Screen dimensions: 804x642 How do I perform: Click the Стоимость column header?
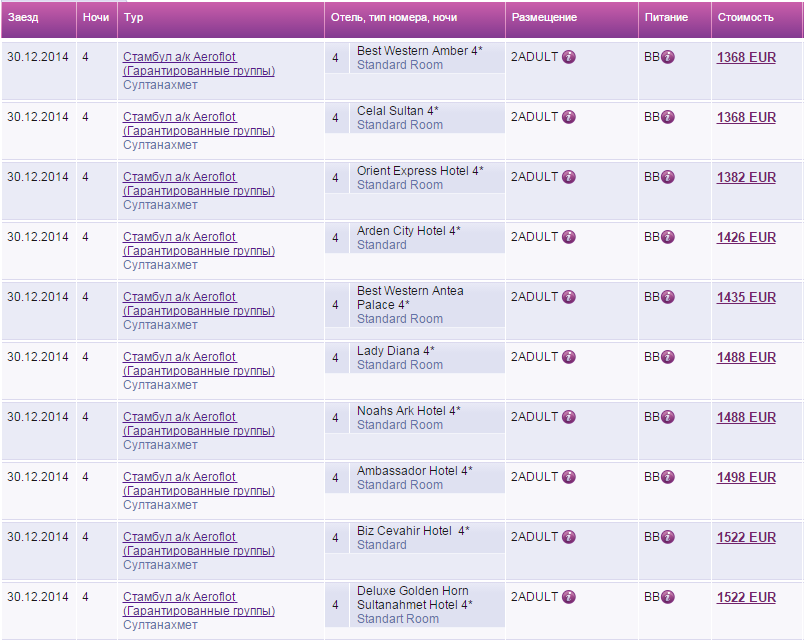[x=745, y=18]
